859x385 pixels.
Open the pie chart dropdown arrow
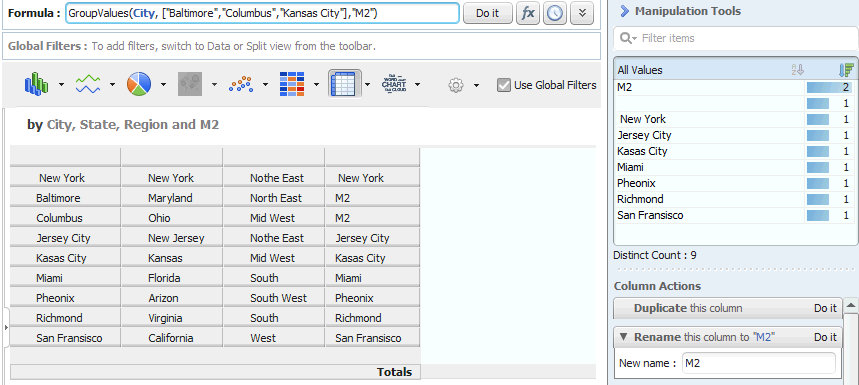point(163,84)
